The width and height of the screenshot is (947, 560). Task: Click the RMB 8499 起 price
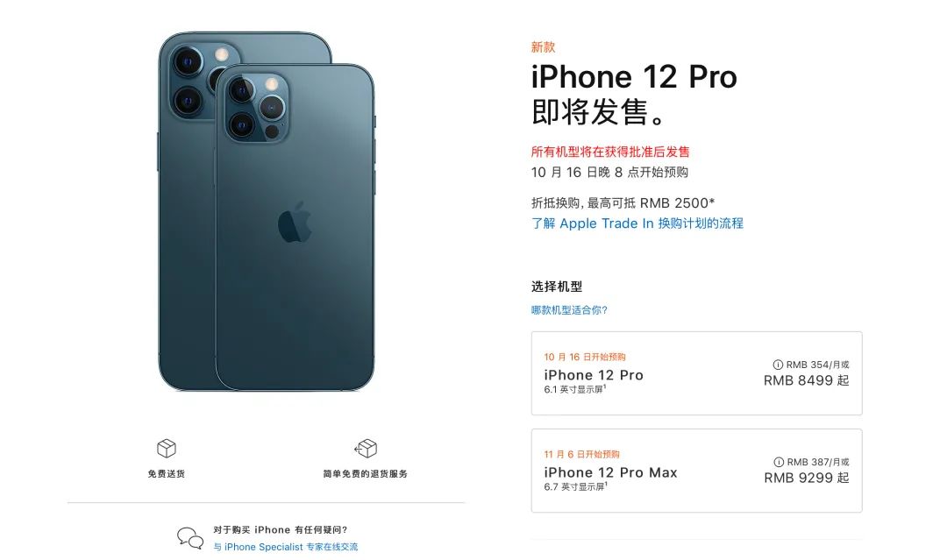[x=807, y=380]
